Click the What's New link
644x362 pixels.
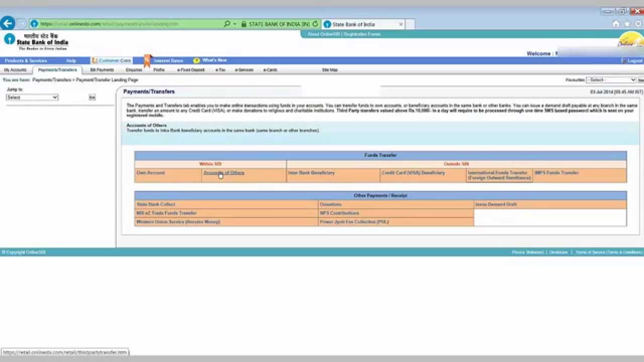pyautogui.click(x=214, y=60)
